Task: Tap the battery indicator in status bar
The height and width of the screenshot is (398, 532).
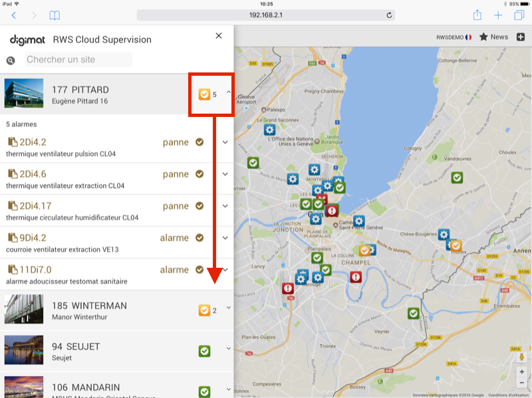Action: pyautogui.click(x=525, y=4)
